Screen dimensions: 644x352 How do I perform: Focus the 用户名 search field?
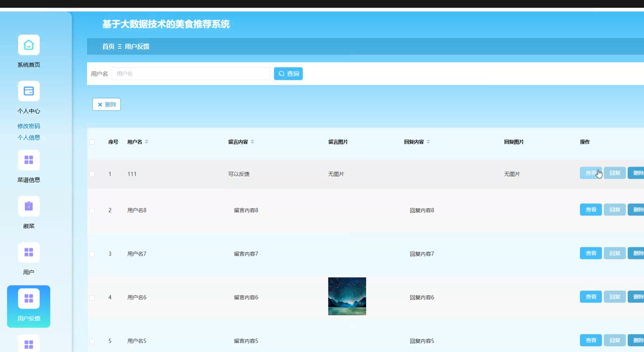click(191, 74)
